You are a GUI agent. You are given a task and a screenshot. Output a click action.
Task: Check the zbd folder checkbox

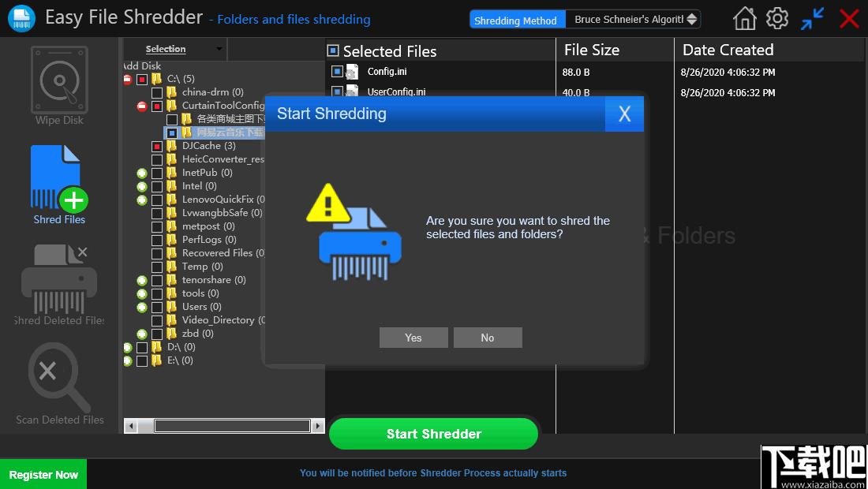(157, 334)
